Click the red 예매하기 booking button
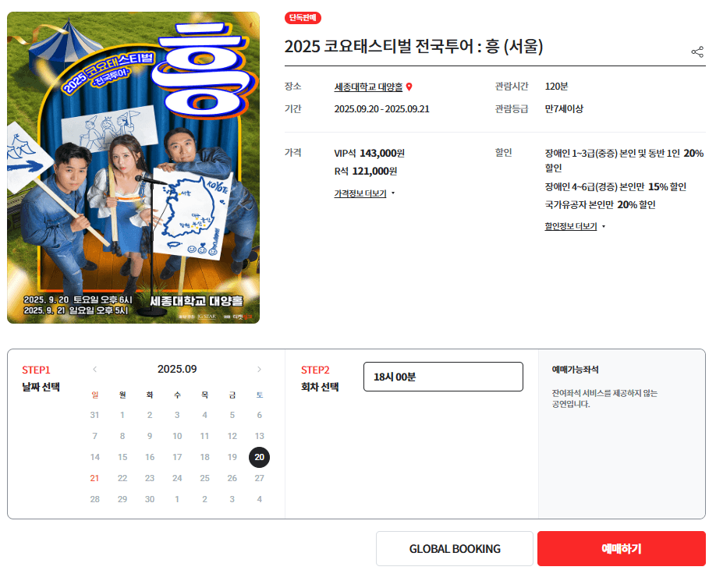Image resolution: width=716 pixels, height=588 pixels. click(x=621, y=548)
